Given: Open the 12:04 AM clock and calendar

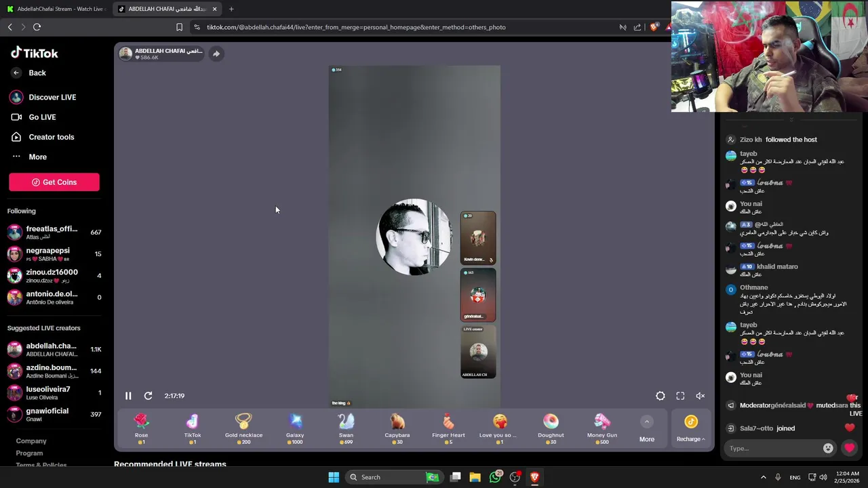Looking at the screenshot, I should pos(848,477).
